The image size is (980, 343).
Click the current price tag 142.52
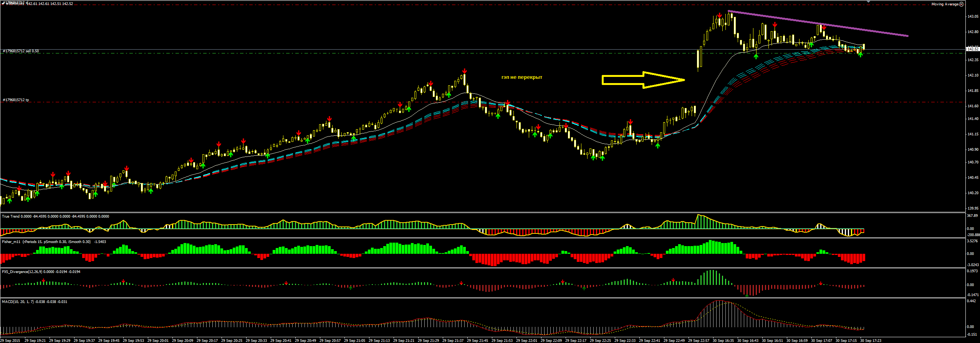click(973, 49)
